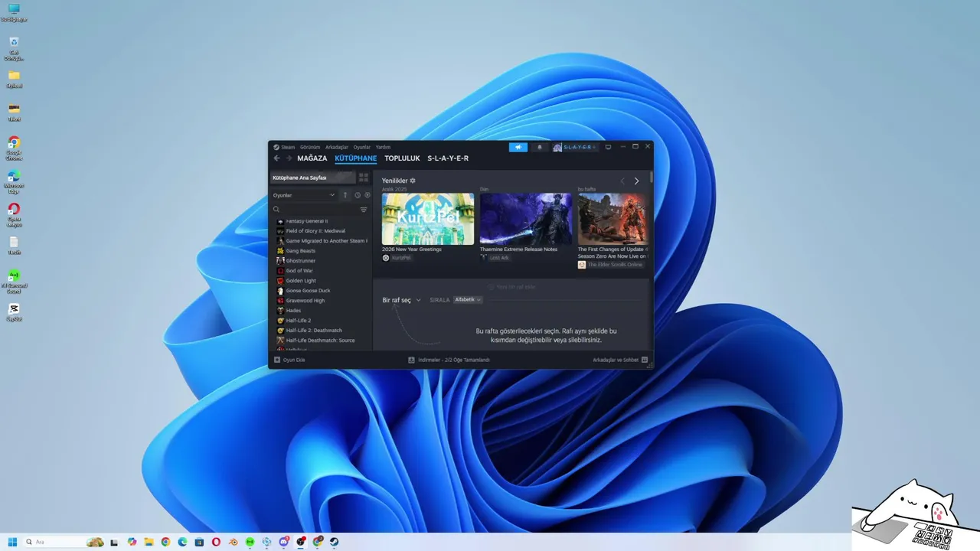Select God of War in the list
Screen dimensions: 980x551
pos(299,271)
